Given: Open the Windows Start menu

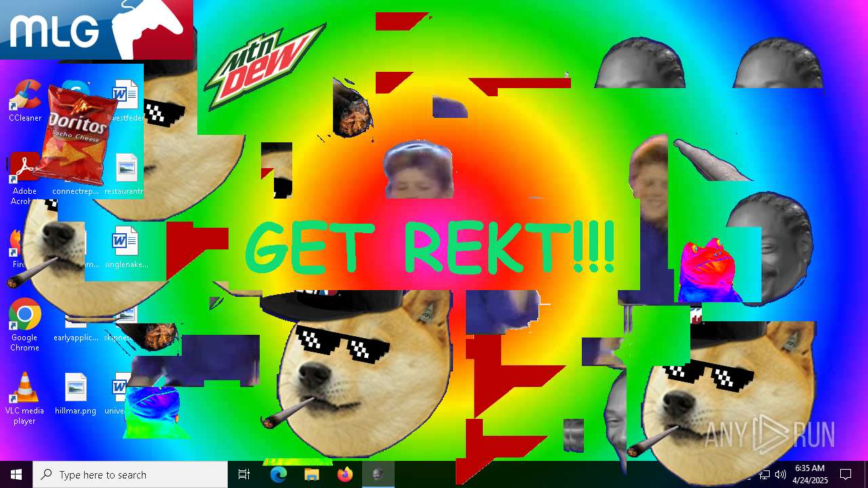Looking at the screenshot, I should pyautogui.click(x=16, y=474).
